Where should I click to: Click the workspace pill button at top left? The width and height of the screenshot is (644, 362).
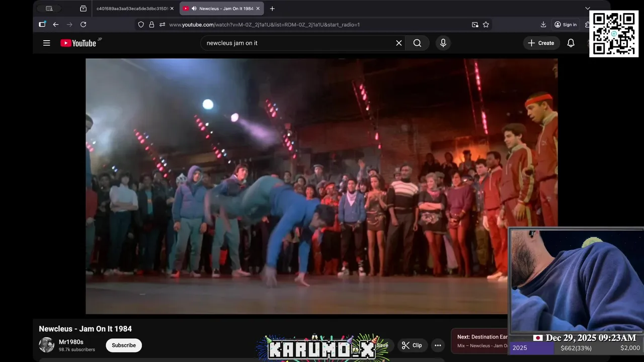coord(49,9)
